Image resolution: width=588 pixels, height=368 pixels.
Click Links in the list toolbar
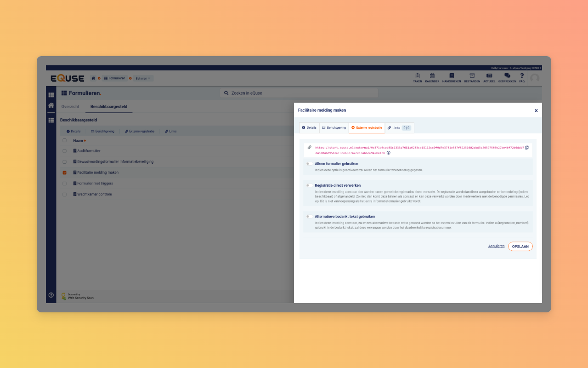coord(170,132)
